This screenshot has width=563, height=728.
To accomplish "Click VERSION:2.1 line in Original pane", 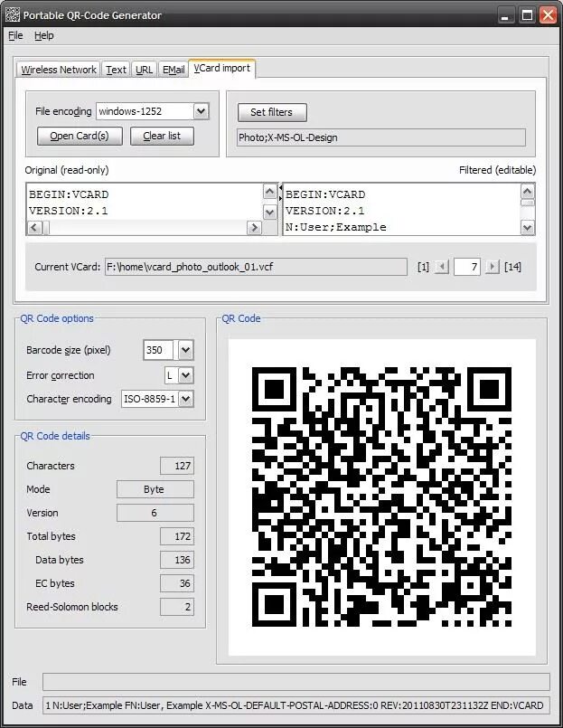I will click(68, 211).
